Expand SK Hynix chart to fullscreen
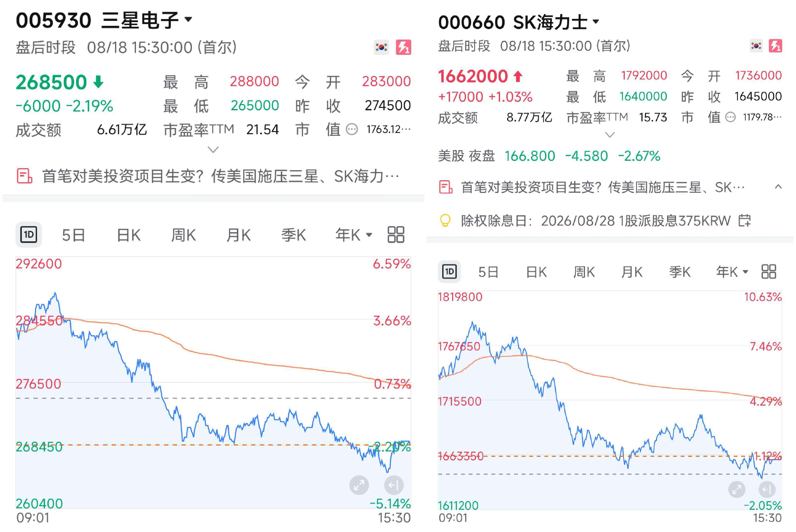The height and width of the screenshot is (532, 796). pos(737,489)
